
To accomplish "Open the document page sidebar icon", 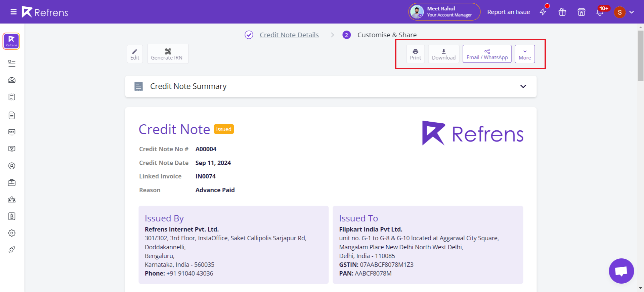I will tap(12, 116).
